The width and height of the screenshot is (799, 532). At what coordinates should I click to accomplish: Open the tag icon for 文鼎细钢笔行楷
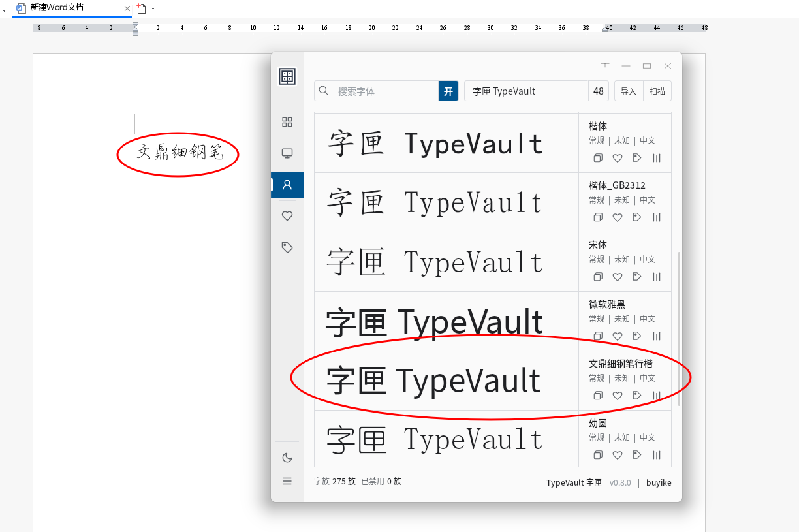637,396
